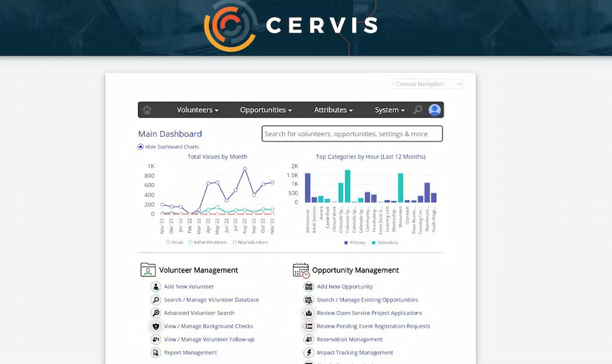Click Top Categories by Hour chart title
The image size is (612, 364).
tap(371, 157)
